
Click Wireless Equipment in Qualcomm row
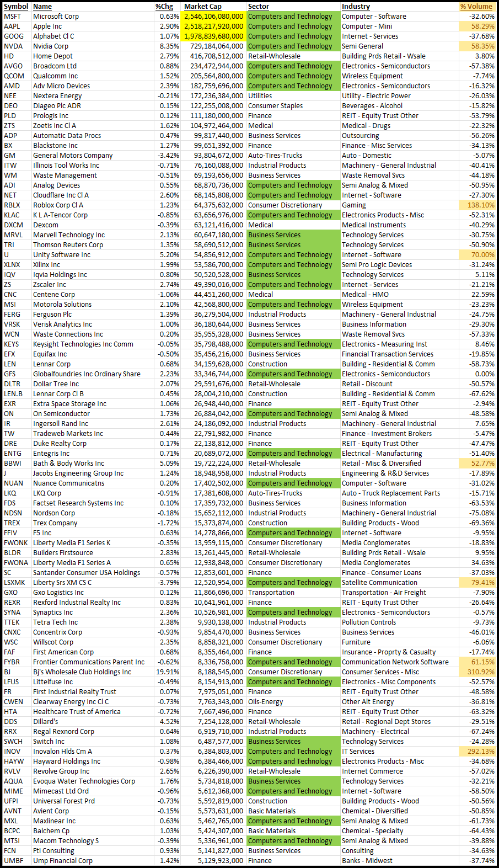372,76
